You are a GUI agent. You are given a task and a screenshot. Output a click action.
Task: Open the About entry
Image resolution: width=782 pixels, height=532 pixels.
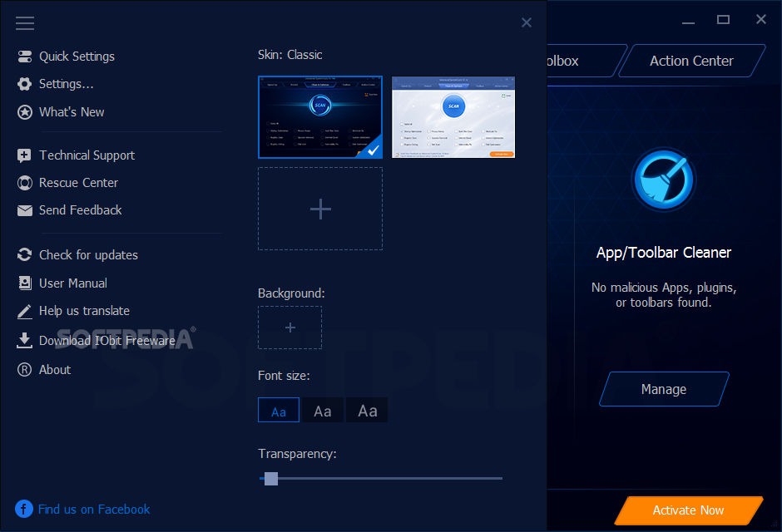point(55,370)
